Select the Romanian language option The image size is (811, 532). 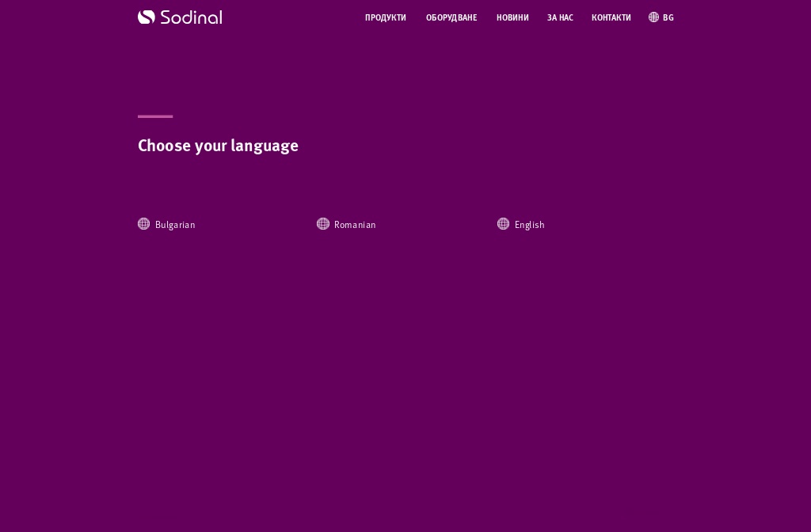click(355, 225)
